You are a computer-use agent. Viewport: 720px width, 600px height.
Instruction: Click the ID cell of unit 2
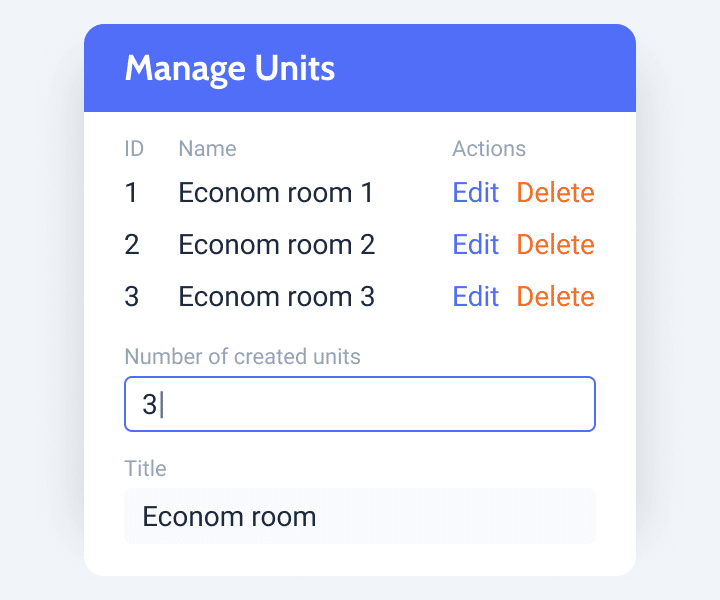click(x=132, y=245)
